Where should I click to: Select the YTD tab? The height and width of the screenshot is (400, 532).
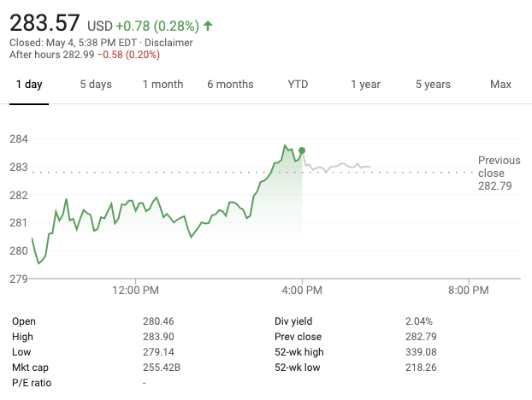pyautogui.click(x=298, y=85)
